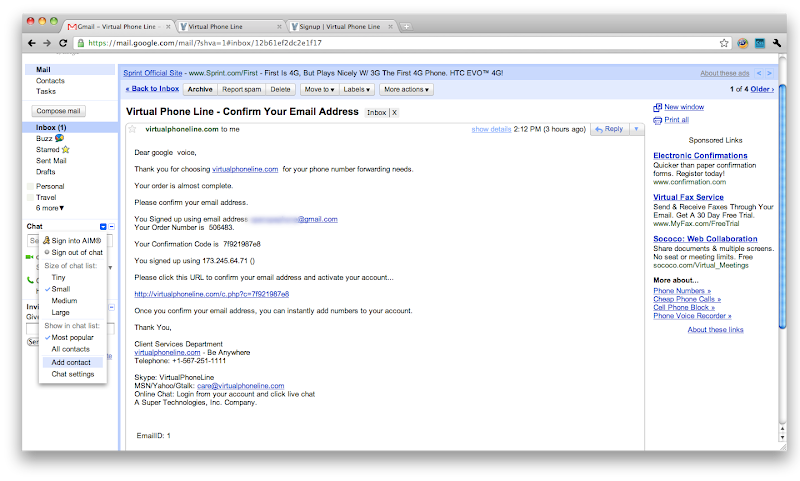This screenshot has height=481, width=800.
Task: Open Travel label
Action: [x=46, y=198]
